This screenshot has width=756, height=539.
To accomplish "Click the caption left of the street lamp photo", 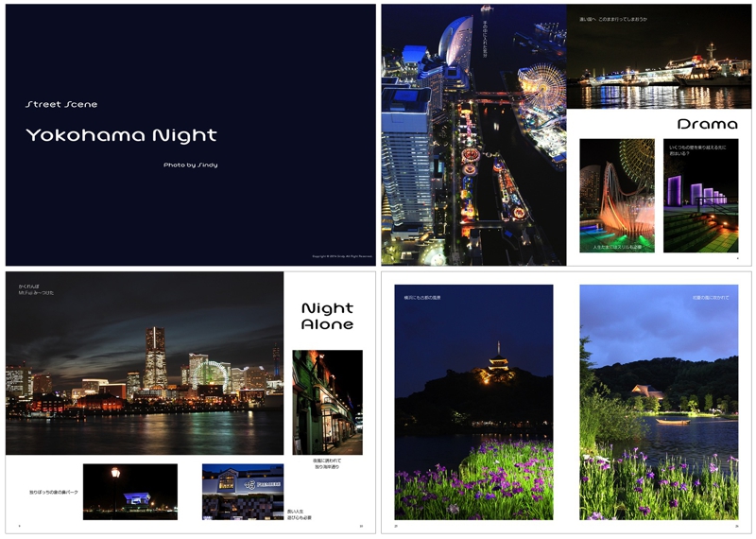I will (x=54, y=493).
